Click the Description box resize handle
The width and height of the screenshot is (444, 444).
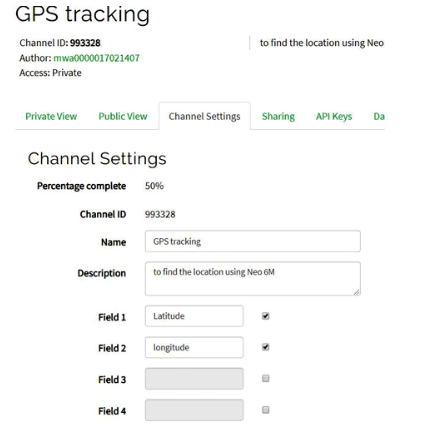[357, 292]
